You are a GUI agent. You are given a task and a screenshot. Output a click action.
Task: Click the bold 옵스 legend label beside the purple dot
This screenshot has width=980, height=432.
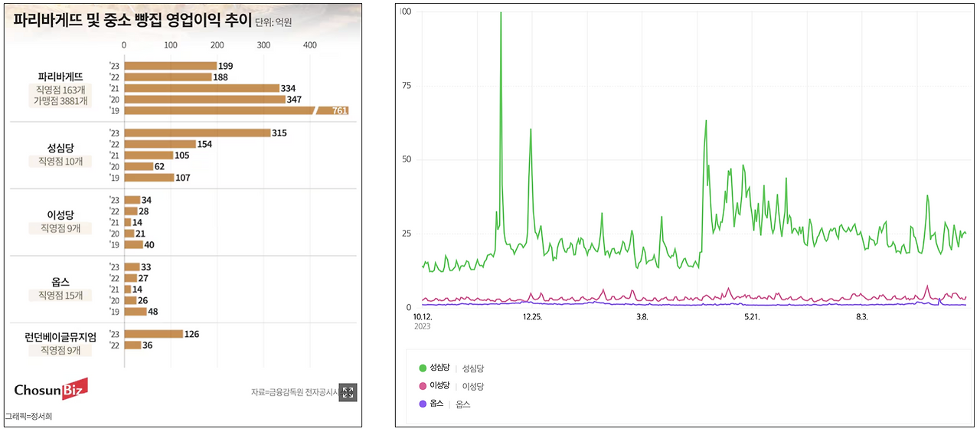pos(437,404)
